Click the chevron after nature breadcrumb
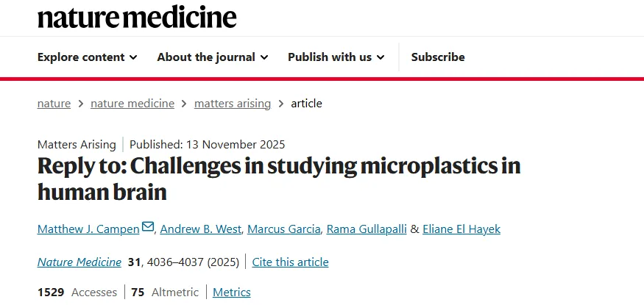Image resolution: width=644 pixels, height=305 pixels. point(81,104)
